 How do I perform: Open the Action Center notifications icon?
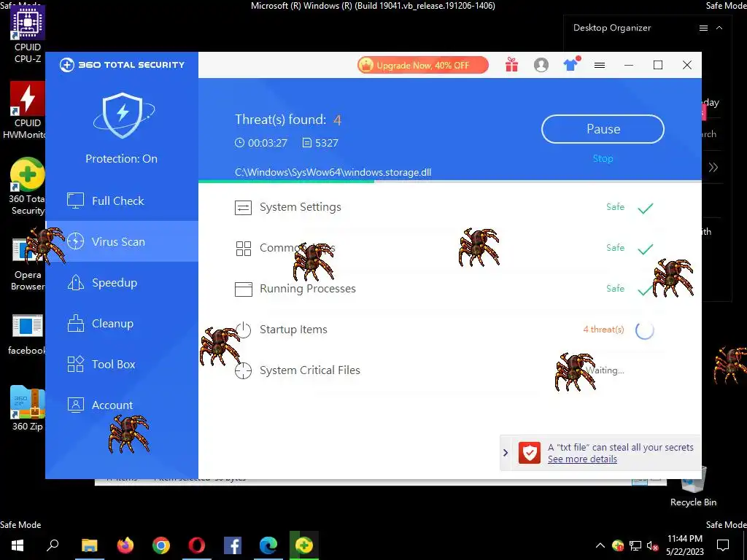(723, 545)
